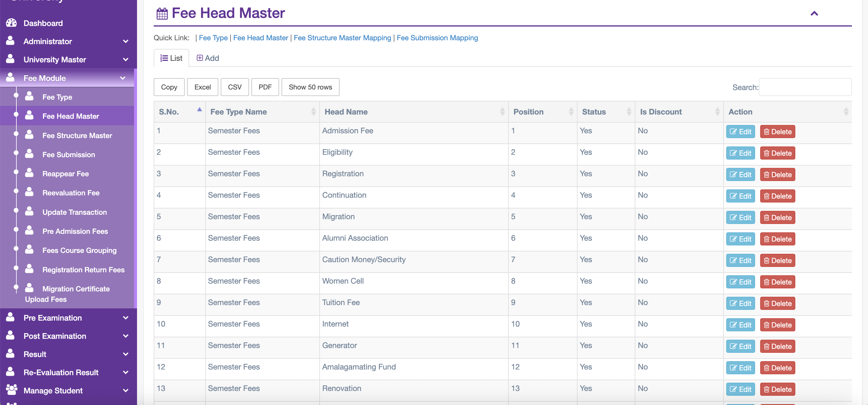Screen dimensions: 868x405
Task: Delete the Eligibility row
Action: click(x=778, y=153)
